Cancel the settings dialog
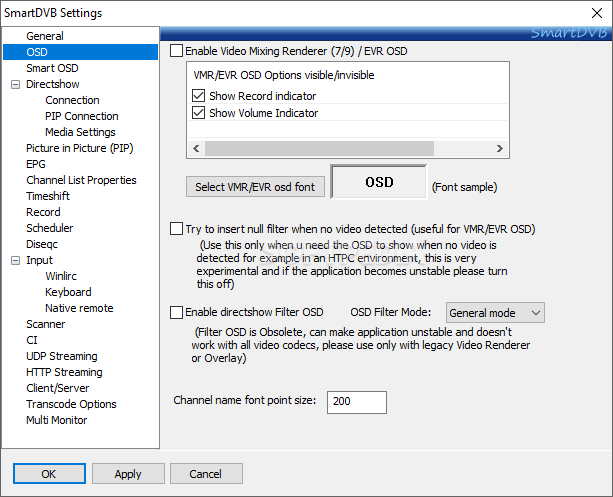The height and width of the screenshot is (497, 613). click(x=206, y=474)
